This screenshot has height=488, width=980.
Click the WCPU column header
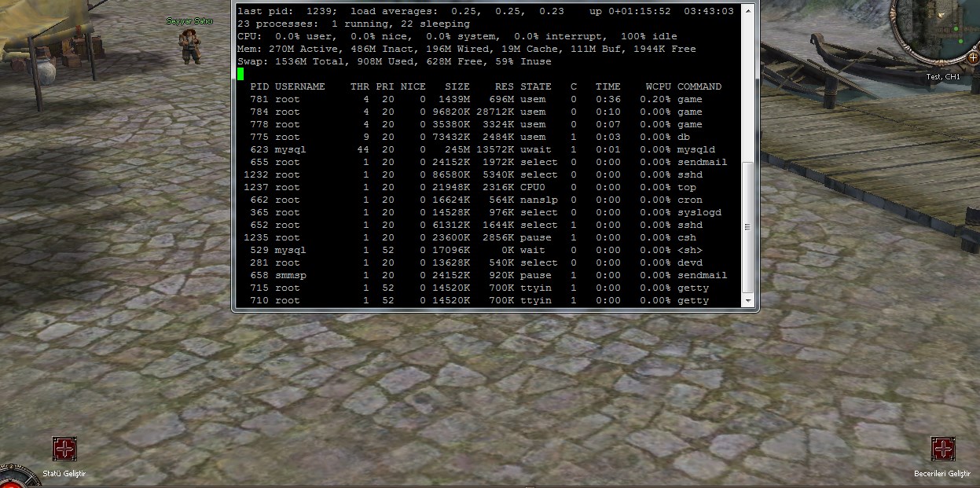point(658,86)
